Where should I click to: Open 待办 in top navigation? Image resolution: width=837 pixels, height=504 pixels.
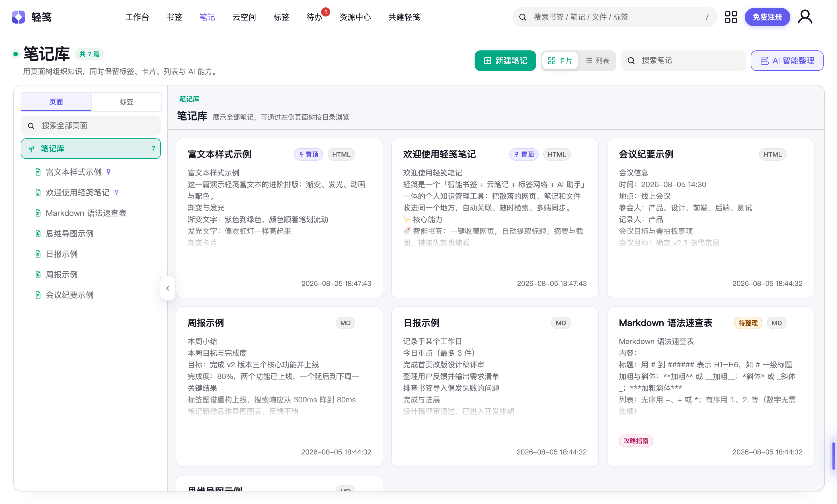(x=314, y=17)
